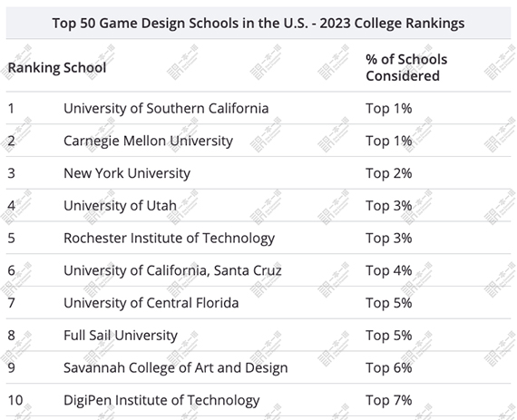The image size is (517, 420).
Task: Select the School column header
Action: point(84,68)
